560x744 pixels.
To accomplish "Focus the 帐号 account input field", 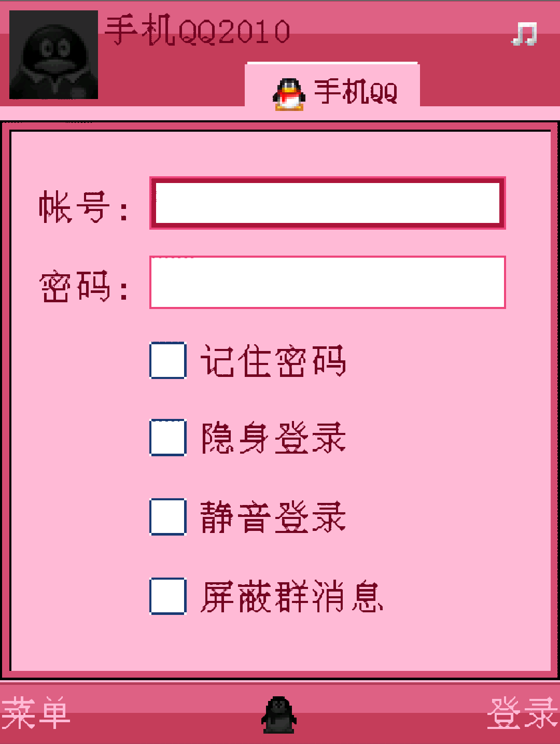I will [328, 203].
